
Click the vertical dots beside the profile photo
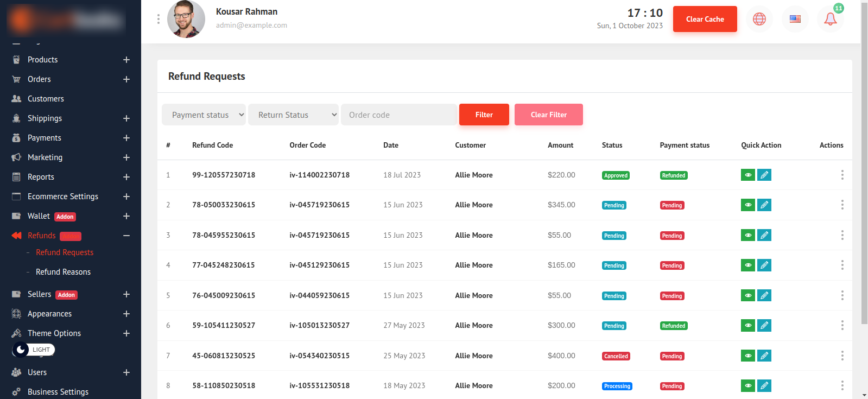158,19
